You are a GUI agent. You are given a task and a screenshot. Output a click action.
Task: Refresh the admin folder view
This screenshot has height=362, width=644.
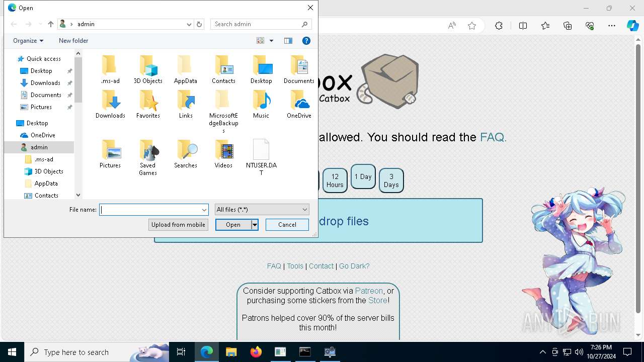(x=199, y=24)
